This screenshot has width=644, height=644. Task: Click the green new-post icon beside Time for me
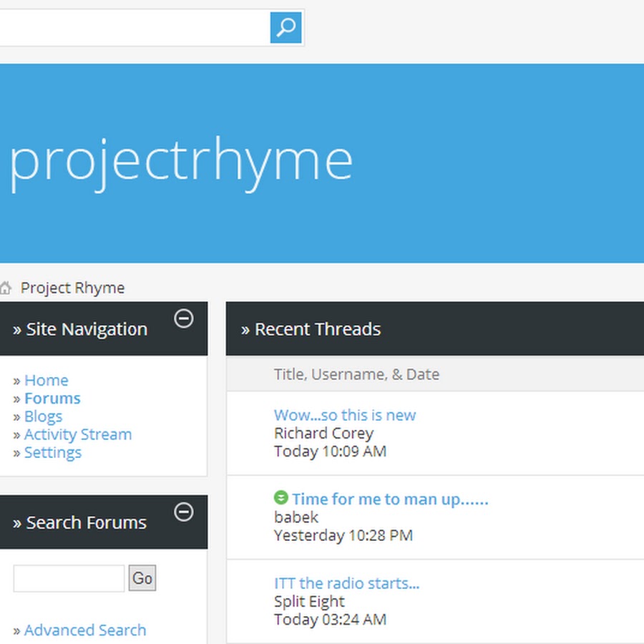[x=281, y=497]
